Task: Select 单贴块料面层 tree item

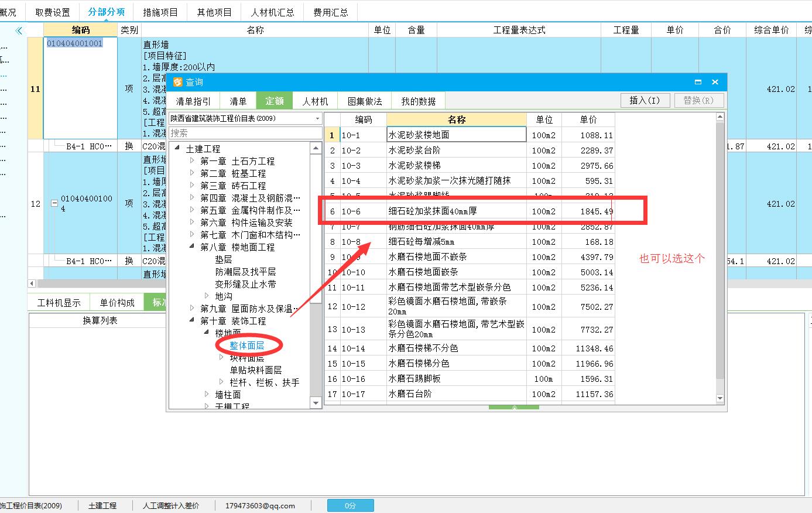Action: pyautogui.click(x=256, y=370)
